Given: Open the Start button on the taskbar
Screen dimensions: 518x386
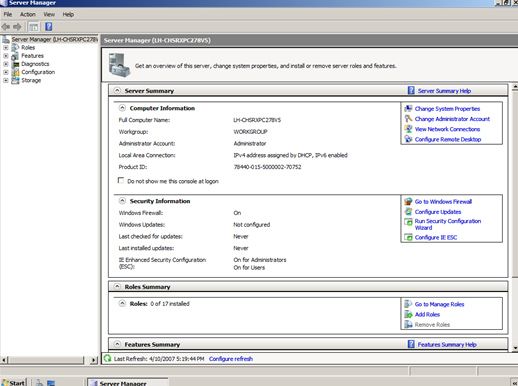Looking at the screenshot, I should coord(13,382).
